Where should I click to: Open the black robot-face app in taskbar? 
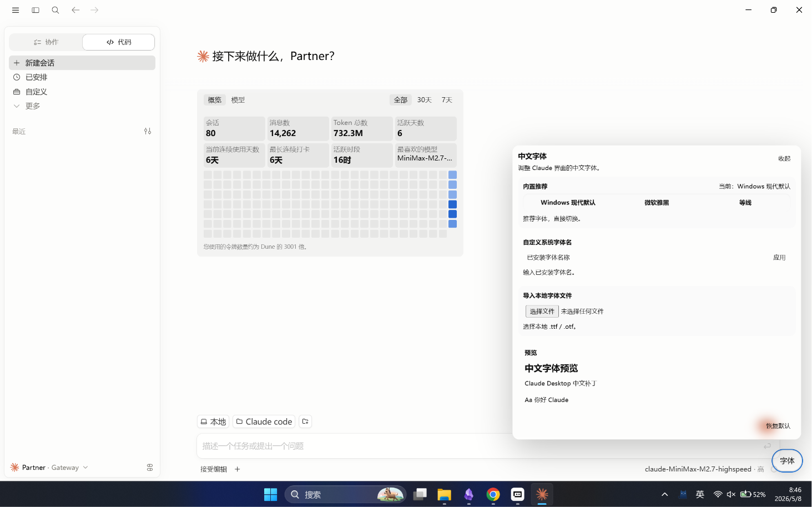517,495
